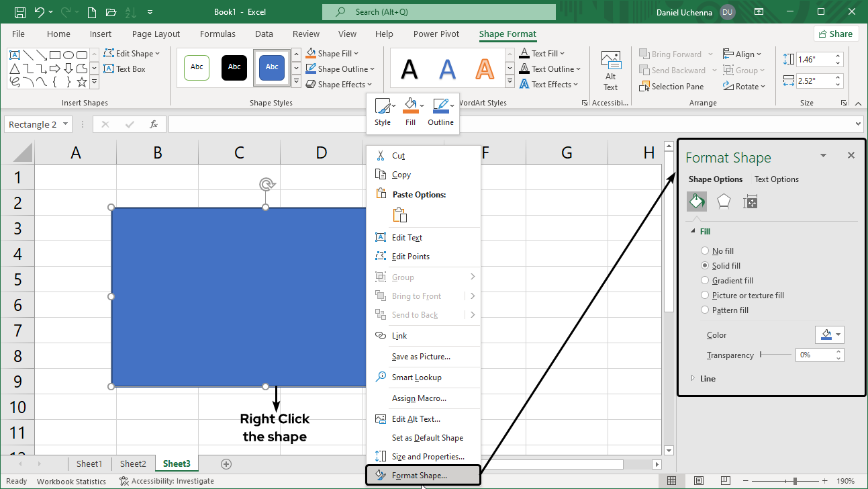Open the Selection Pane
This screenshot has height=489, width=868.
[671, 86]
